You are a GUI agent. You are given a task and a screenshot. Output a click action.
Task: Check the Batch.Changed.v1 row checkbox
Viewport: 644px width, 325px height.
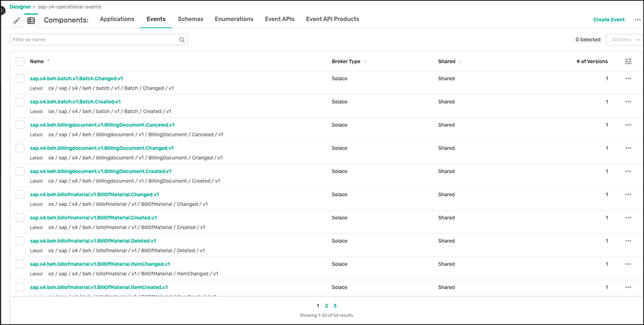(x=20, y=78)
